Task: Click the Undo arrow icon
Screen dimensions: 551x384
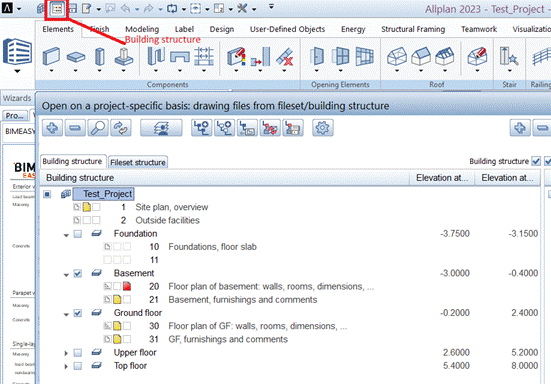Action: pyautogui.click(x=125, y=8)
